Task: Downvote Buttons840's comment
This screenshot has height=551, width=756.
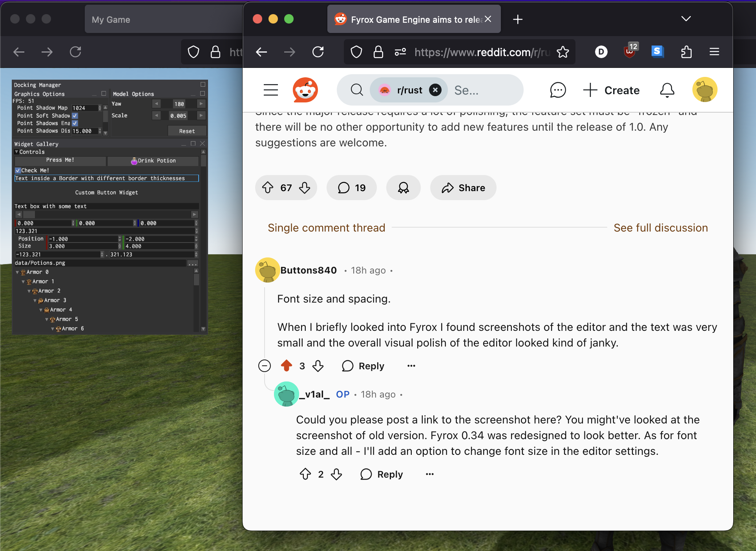Action: tap(318, 366)
